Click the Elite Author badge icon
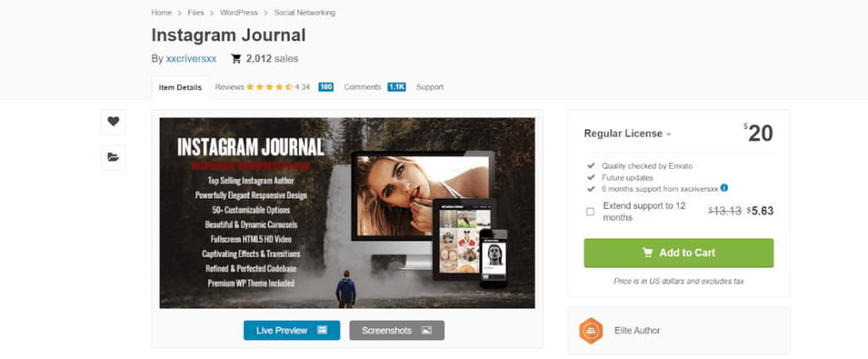This screenshot has width=868, height=359. tap(591, 331)
